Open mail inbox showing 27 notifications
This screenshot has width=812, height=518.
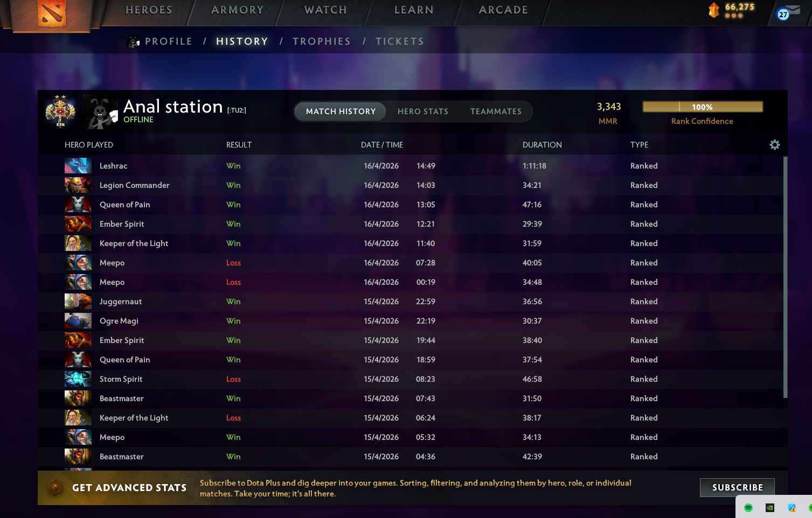tap(788, 12)
